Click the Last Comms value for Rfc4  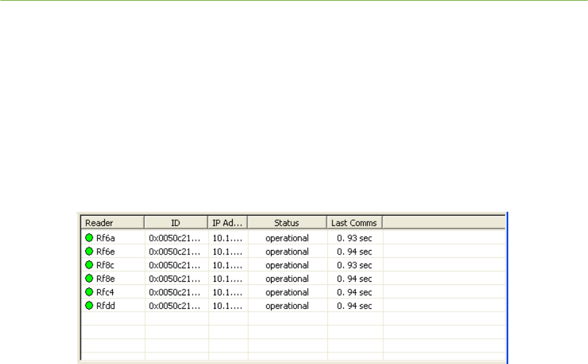tap(355, 292)
